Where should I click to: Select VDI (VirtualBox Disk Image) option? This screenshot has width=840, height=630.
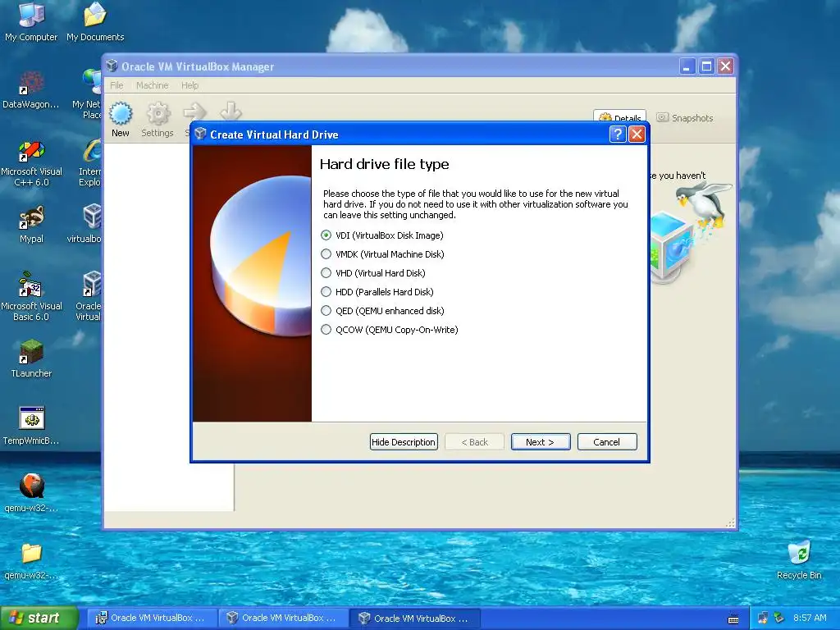382,235
